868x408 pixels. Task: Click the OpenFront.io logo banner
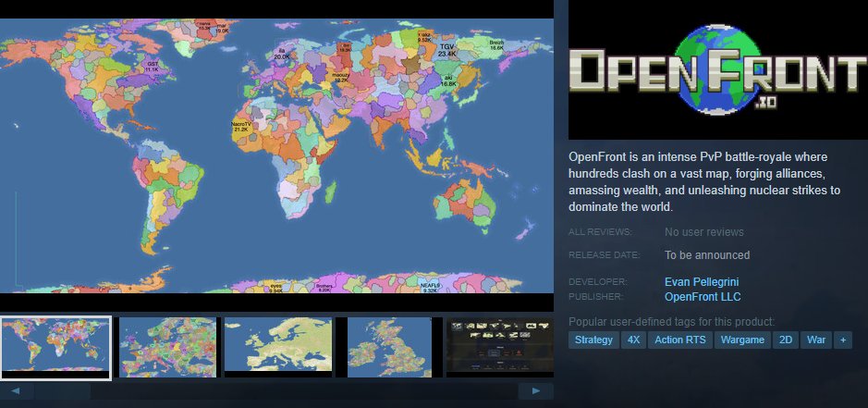[x=718, y=69]
